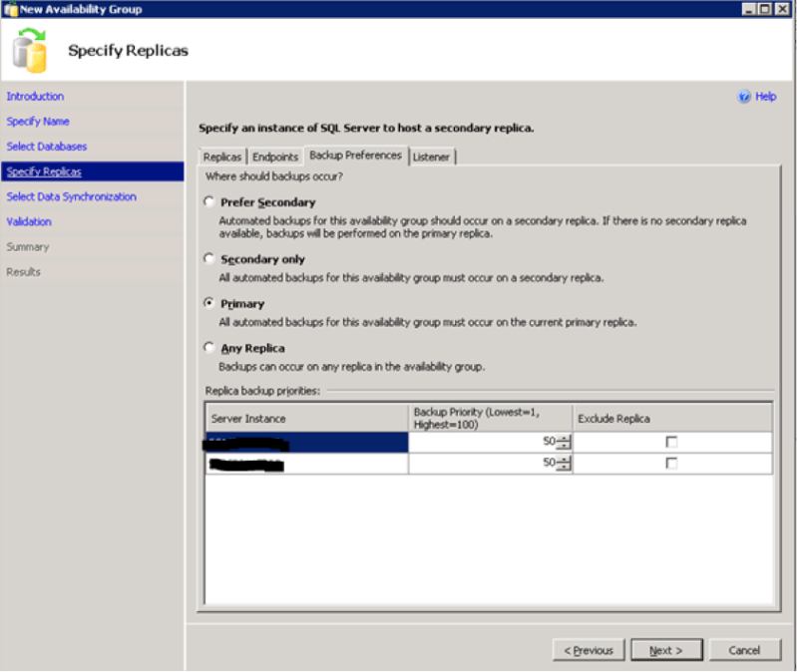
Task: Click the Cancel button
Action: point(745,650)
